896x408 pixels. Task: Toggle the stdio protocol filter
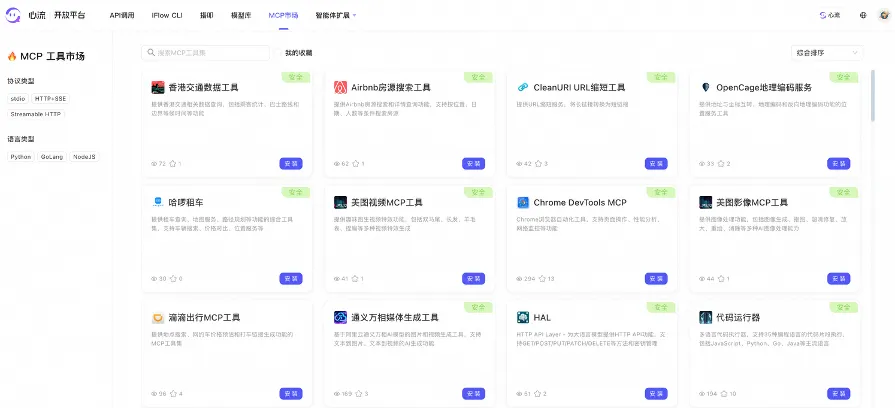pos(18,99)
